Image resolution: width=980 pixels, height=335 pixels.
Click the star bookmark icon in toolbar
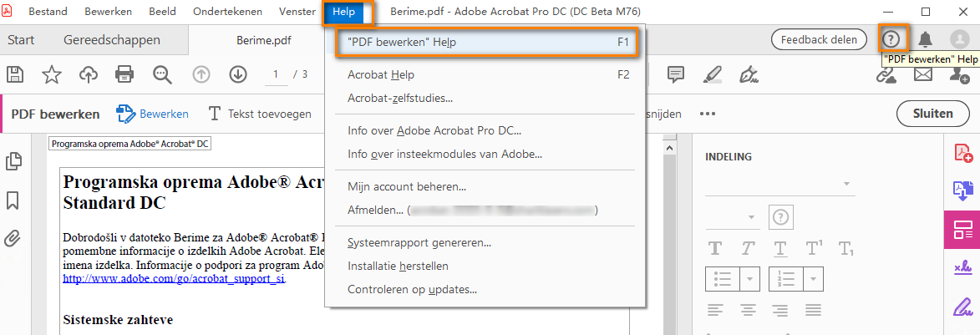click(52, 74)
